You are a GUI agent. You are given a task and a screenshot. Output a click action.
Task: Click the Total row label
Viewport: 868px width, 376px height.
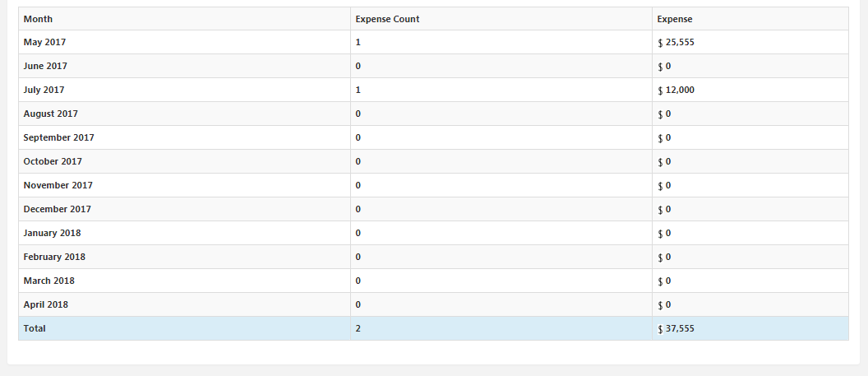[35, 328]
